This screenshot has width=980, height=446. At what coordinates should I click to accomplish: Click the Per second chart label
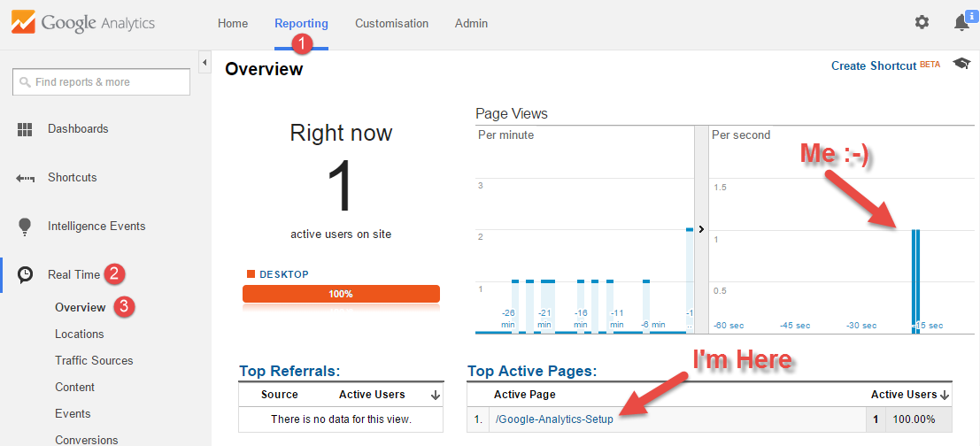pos(741,135)
